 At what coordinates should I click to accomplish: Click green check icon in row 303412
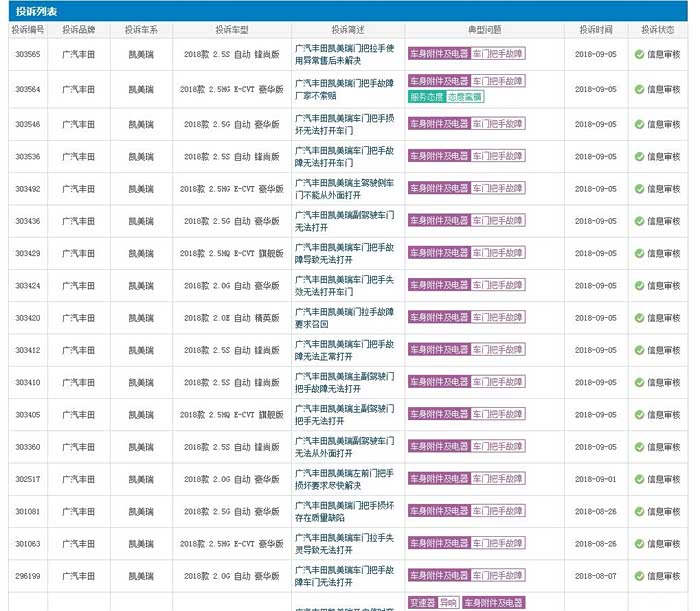tap(639, 350)
